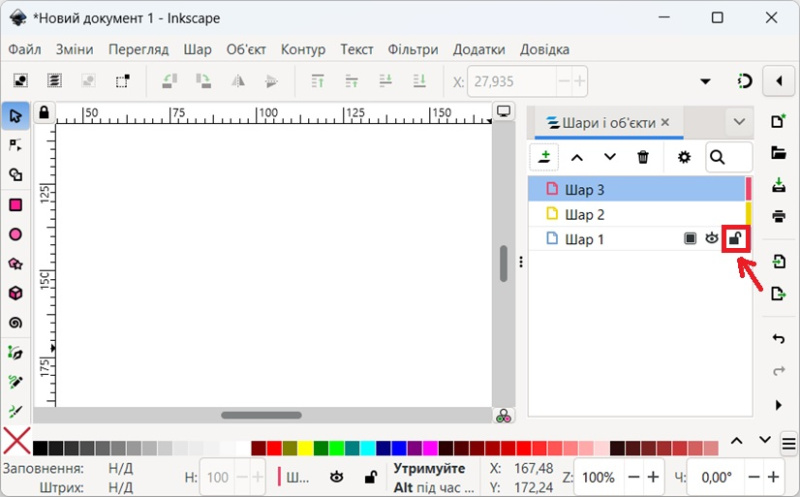Viewport: 800px width, 497px height.
Task: Select the Rectangle tool
Action: (x=15, y=205)
